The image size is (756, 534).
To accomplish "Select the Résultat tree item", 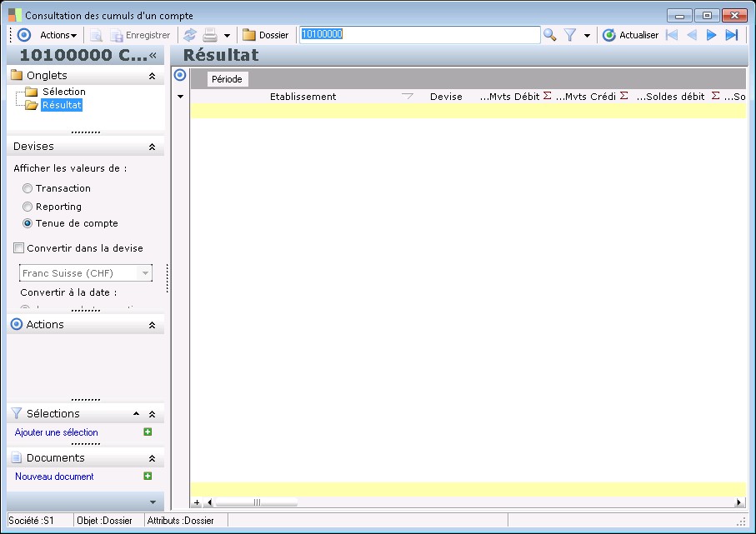I will (x=62, y=105).
